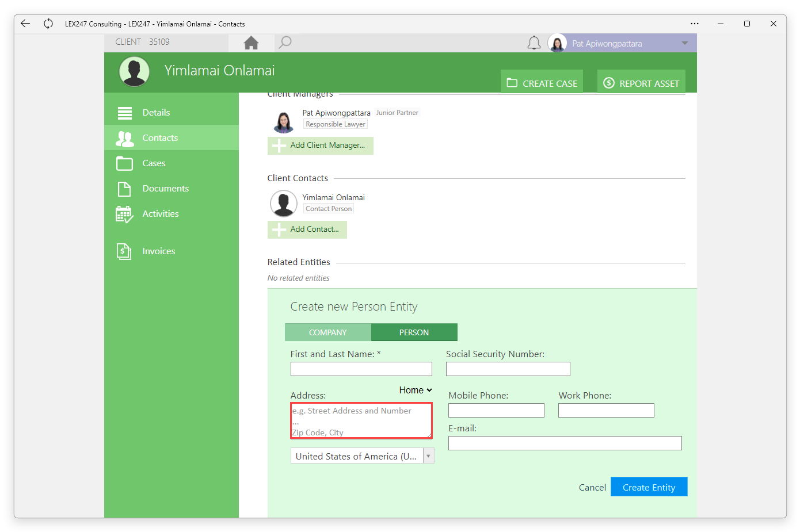Click the Details list icon
The height and width of the screenshot is (532, 800).
125,113
